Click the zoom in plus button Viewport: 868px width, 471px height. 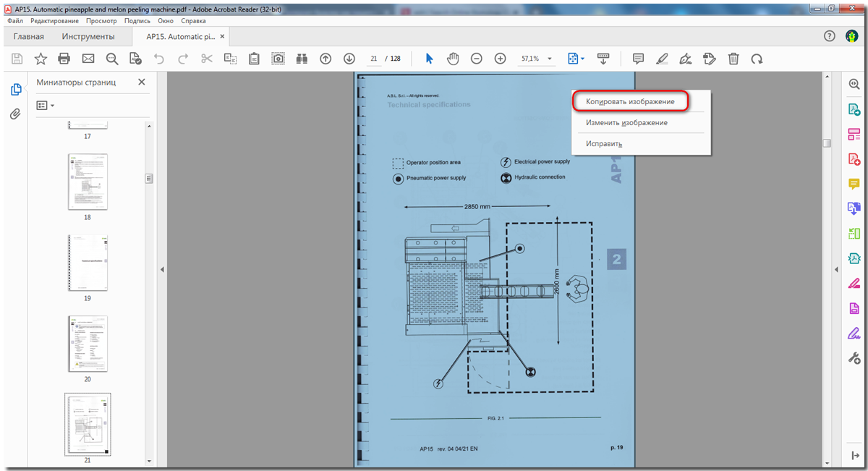(500, 59)
